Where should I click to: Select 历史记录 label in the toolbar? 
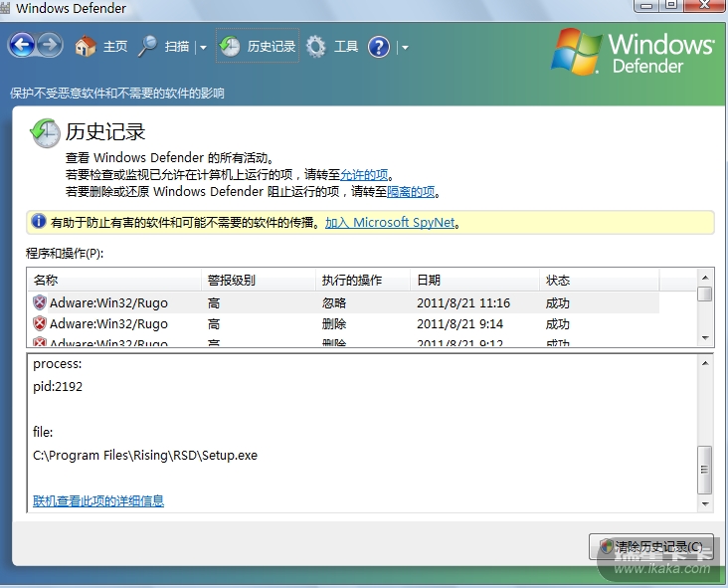pos(272,47)
